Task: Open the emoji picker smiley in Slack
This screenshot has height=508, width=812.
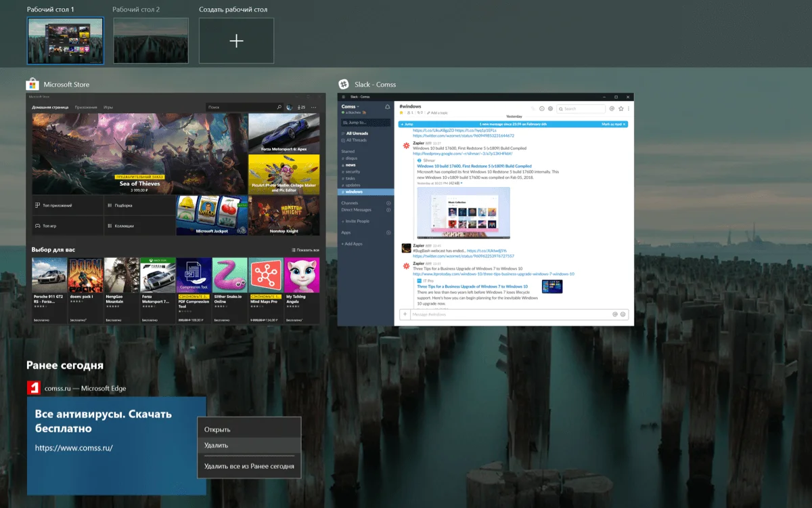Action: pyautogui.click(x=623, y=314)
